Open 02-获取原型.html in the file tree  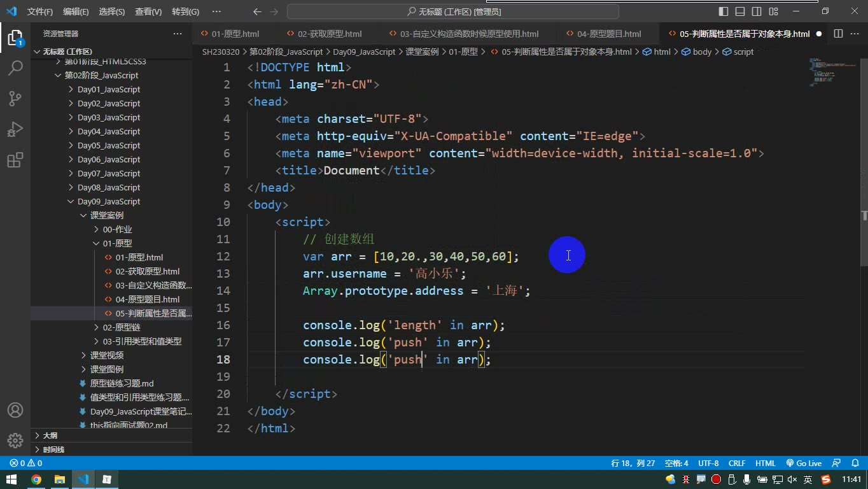(148, 271)
